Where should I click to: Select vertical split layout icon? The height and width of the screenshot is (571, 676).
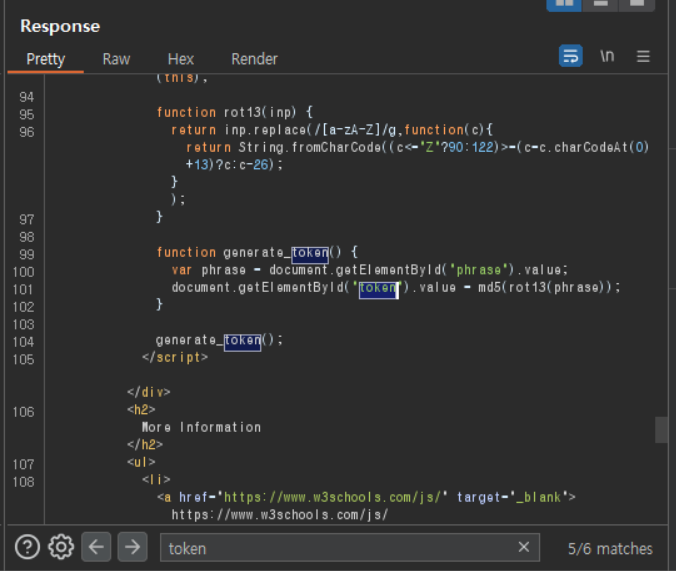point(600,3)
